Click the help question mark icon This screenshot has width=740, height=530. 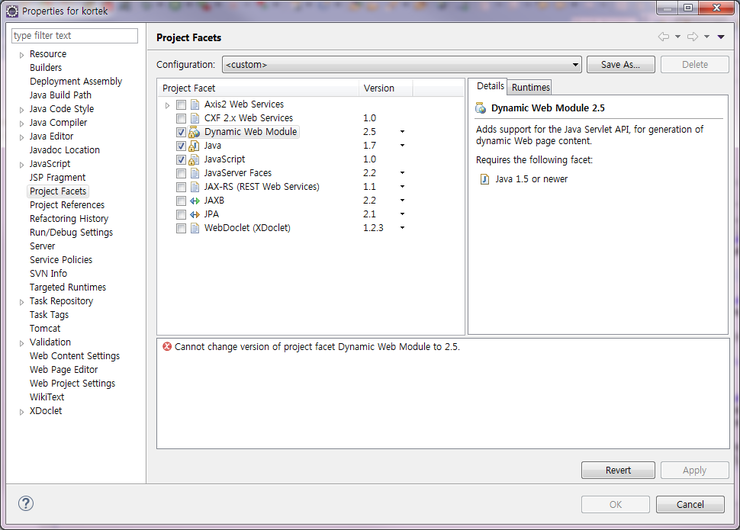click(25, 503)
